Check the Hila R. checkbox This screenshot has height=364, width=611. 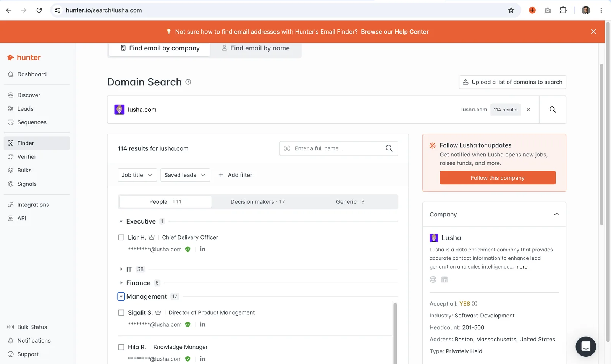point(121,347)
